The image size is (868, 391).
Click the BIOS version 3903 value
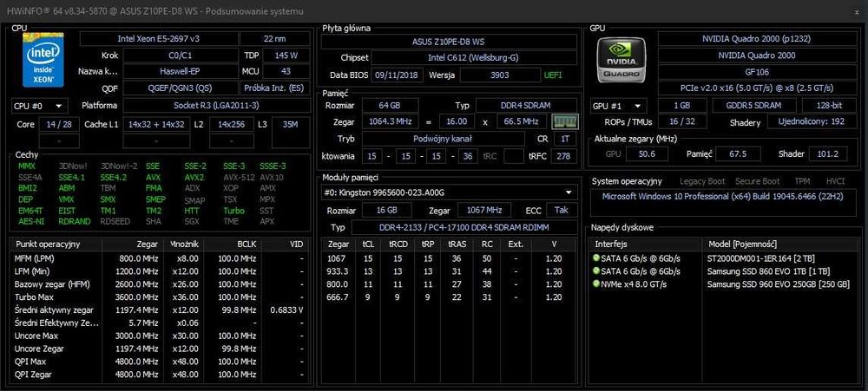point(499,75)
